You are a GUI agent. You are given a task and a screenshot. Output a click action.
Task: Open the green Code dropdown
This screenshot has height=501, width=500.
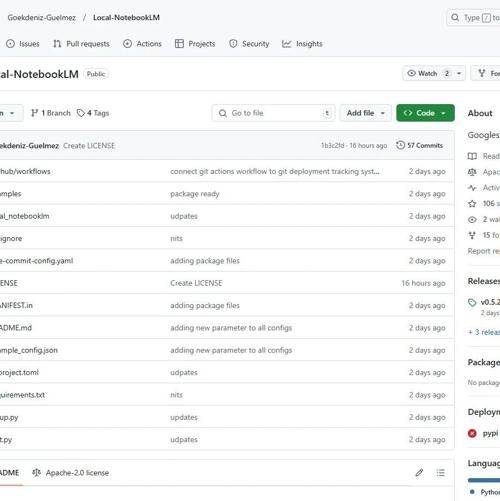click(425, 113)
